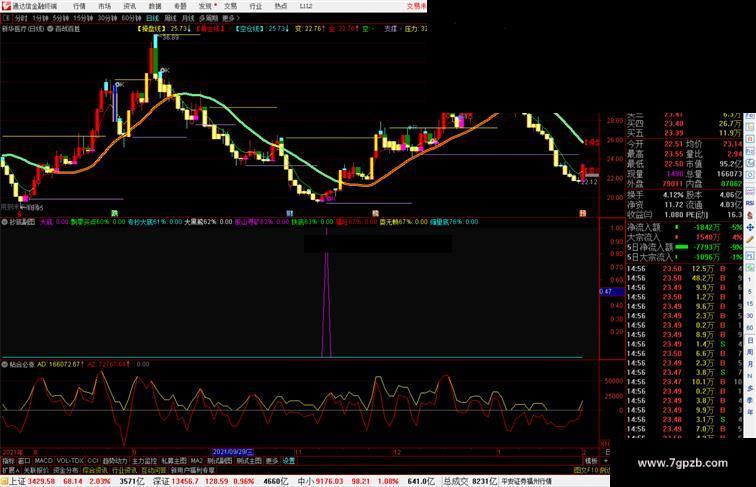
Task: Click the period bar icon left of 分时
Action: (6, 18)
